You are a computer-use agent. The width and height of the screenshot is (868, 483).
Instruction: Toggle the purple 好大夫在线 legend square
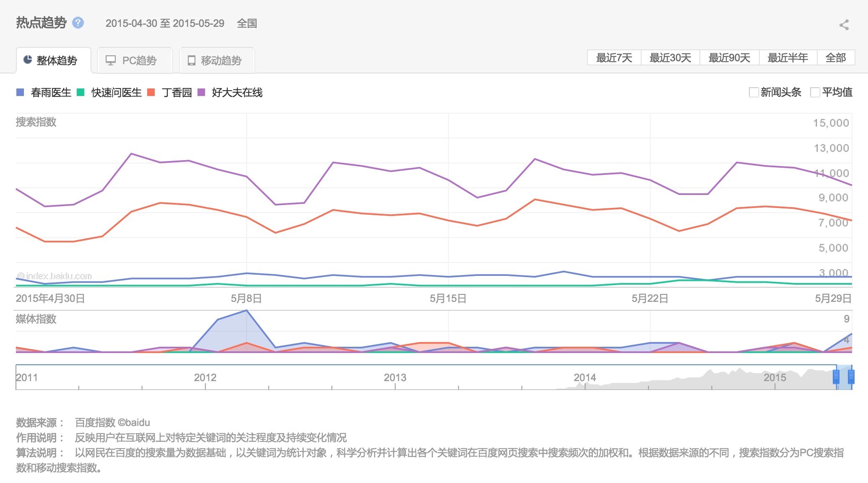coord(201,92)
